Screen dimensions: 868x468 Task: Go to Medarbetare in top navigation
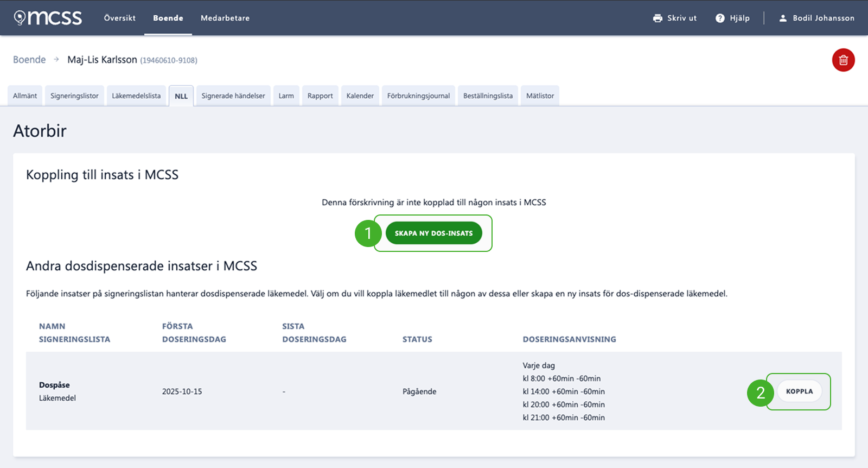(x=225, y=18)
